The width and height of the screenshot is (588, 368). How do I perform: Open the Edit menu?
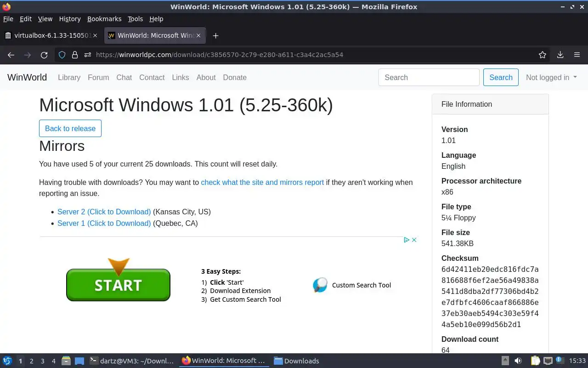tap(26, 19)
